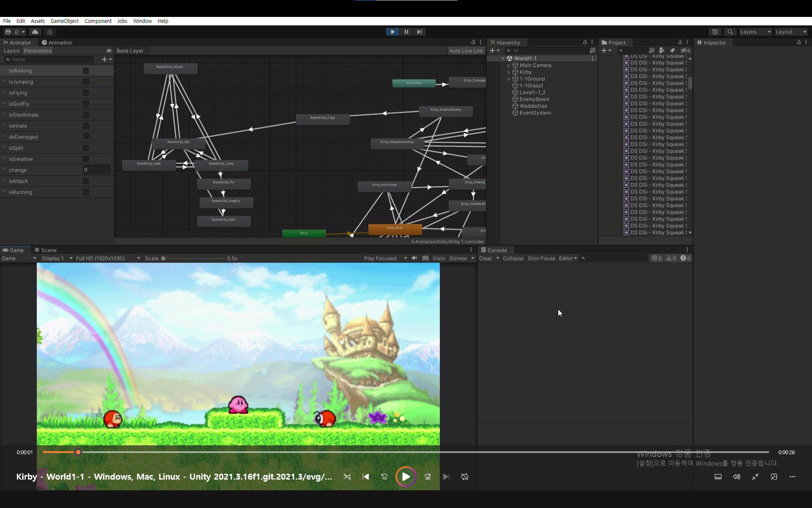Skip back ten seconds in player
Screen dimensions: 812x508
[384, 477]
